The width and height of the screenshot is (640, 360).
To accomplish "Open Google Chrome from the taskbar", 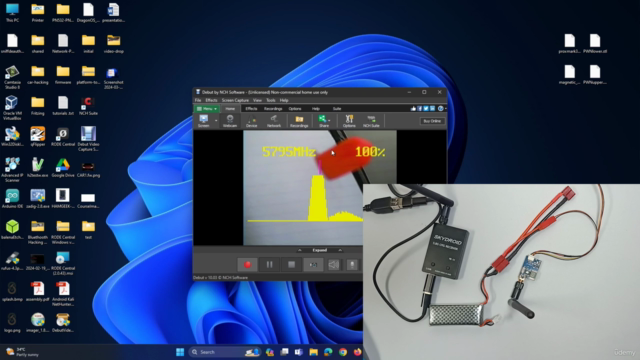I will 343,352.
